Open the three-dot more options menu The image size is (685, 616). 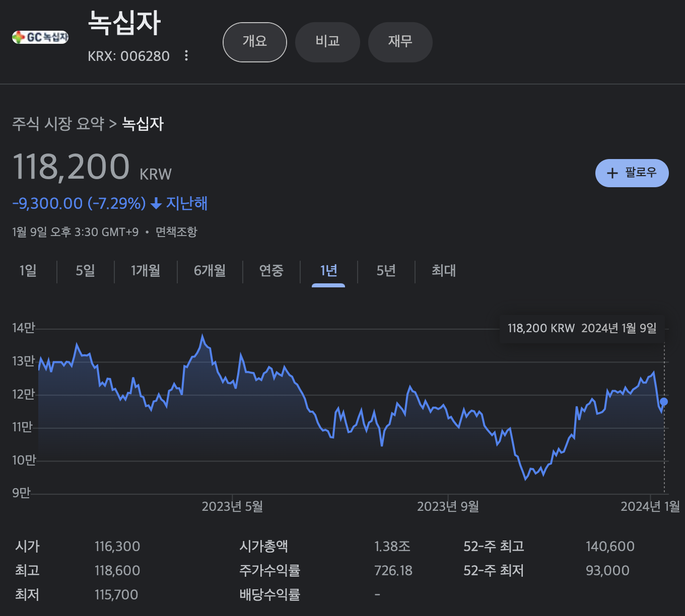pos(186,55)
